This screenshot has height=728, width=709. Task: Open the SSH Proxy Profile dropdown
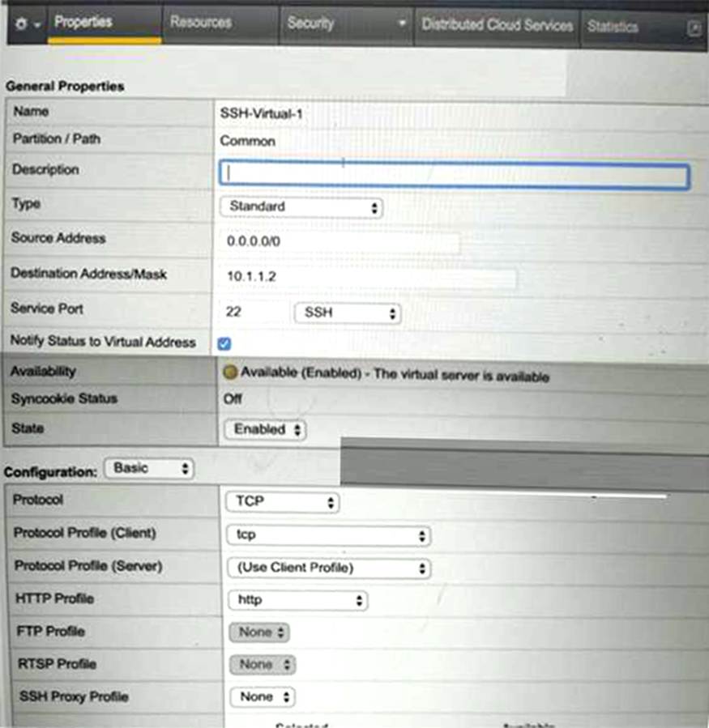click(263, 696)
